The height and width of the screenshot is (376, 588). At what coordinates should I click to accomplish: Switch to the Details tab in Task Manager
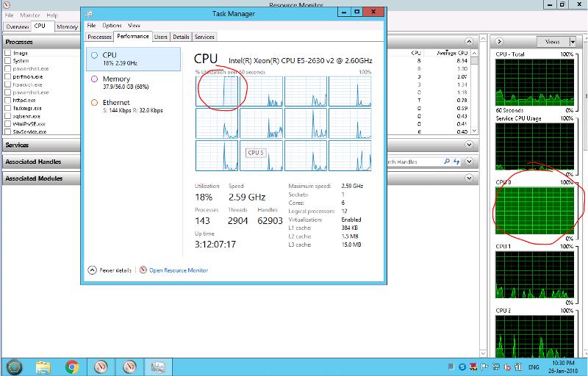[x=181, y=37]
